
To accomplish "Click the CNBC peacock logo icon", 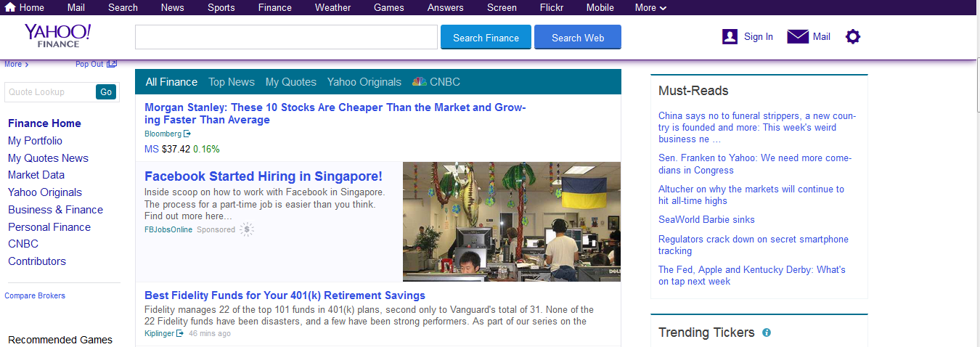I will [x=419, y=82].
